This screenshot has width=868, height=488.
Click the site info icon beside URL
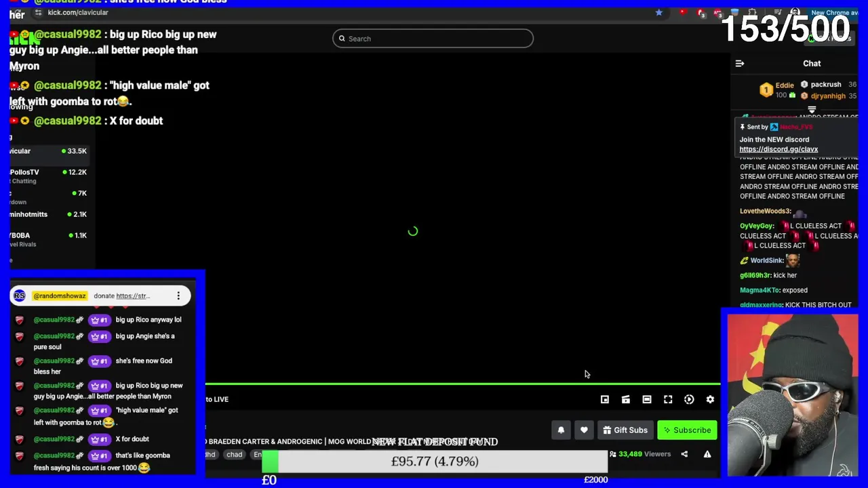pos(38,12)
